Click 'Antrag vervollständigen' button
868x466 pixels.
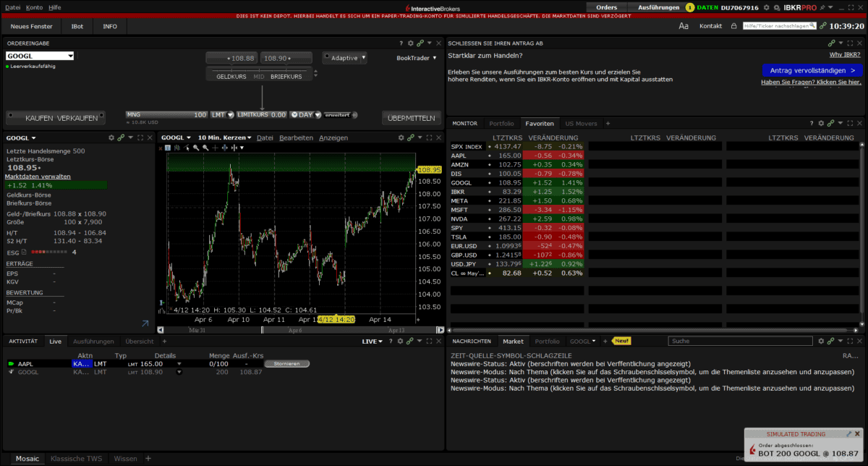click(x=812, y=69)
